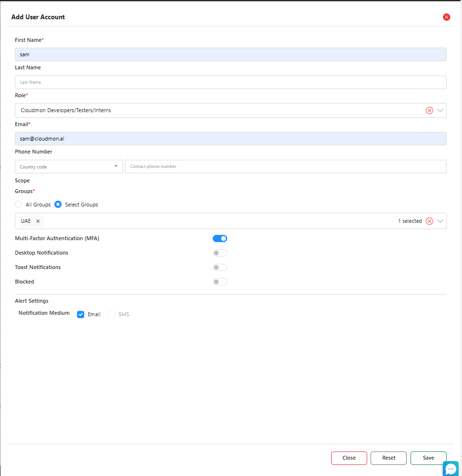Click the Save button
The image size is (462, 476).
428,458
